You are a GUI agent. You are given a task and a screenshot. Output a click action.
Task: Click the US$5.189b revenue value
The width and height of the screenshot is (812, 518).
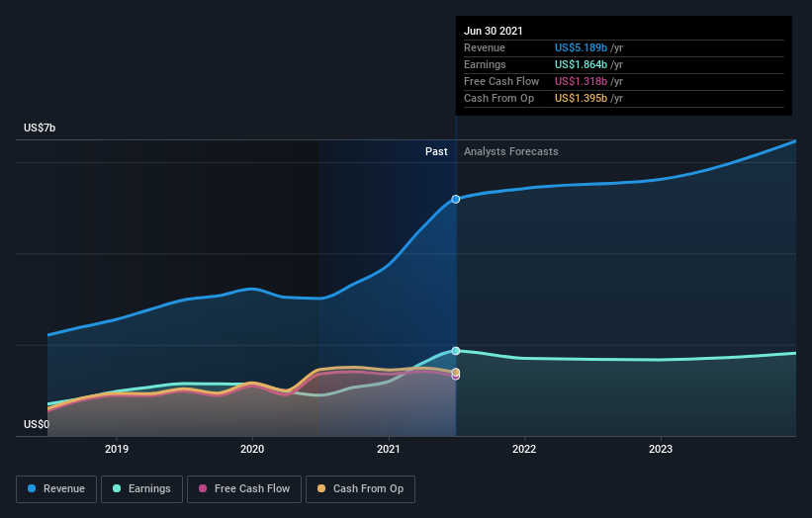click(581, 47)
